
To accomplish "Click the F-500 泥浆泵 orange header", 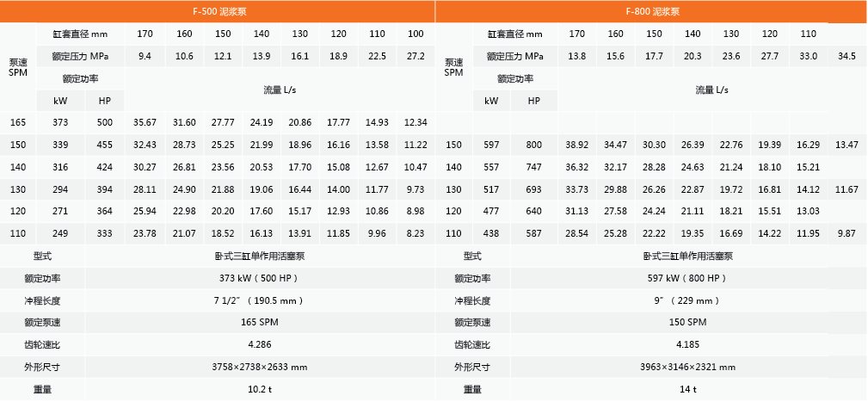I will point(218,12).
